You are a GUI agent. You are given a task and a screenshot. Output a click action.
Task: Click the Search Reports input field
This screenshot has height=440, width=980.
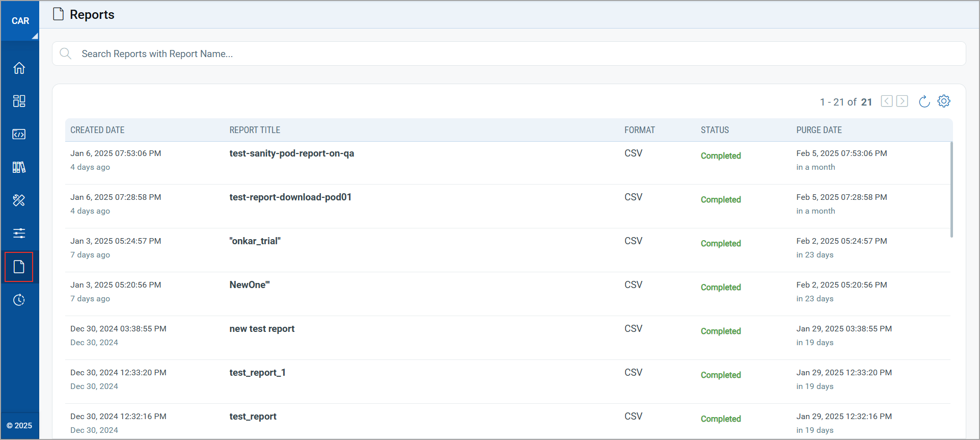[509, 54]
